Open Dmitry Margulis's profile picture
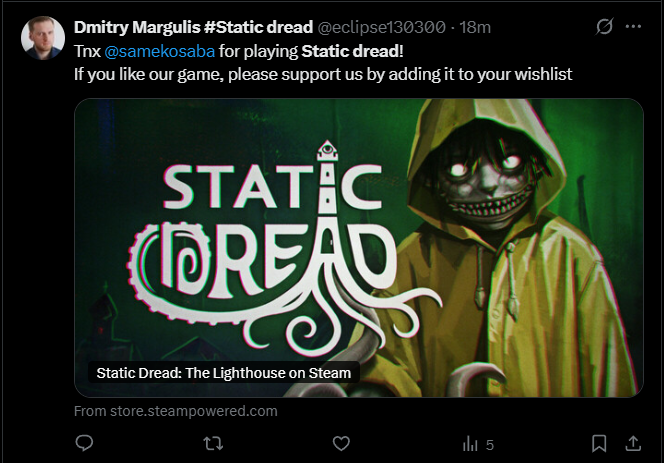This screenshot has width=664, height=463. pyautogui.click(x=43, y=38)
